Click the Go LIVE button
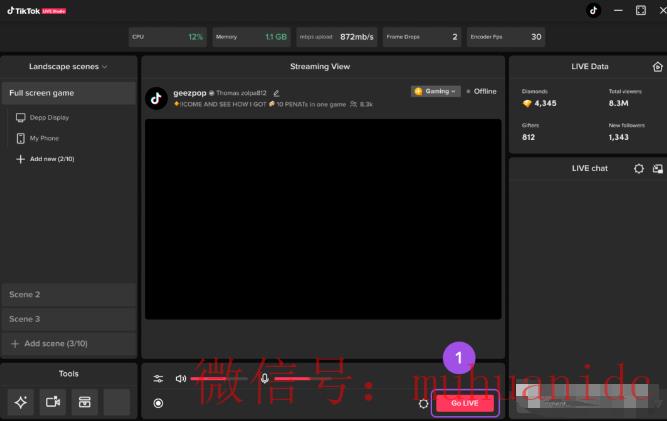Viewport: 667px width, 421px height. (x=465, y=403)
